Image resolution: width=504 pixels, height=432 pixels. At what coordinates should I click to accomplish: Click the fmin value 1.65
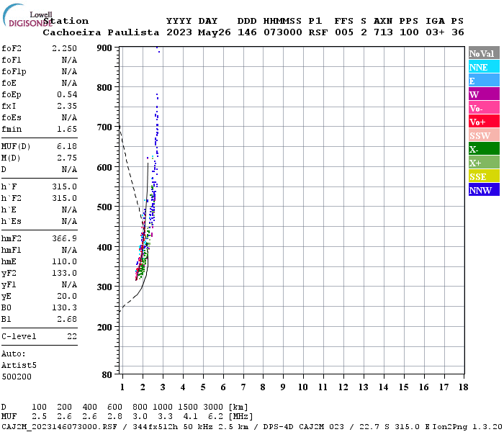(67, 129)
